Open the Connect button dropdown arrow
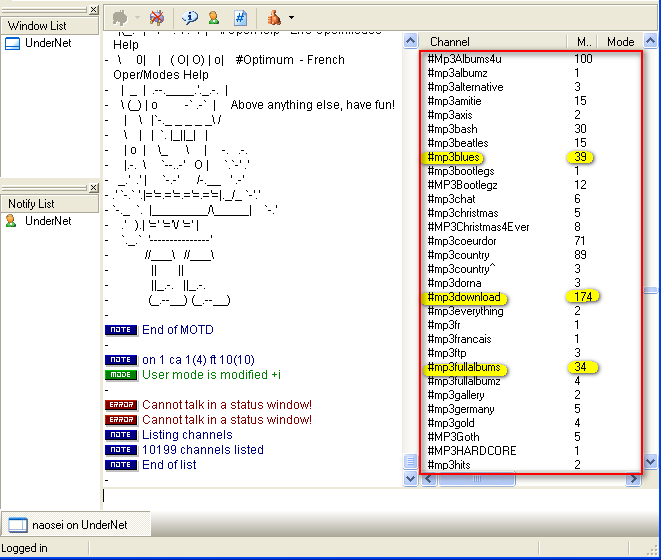This screenshot has height=560, width=661. point(137,18)
